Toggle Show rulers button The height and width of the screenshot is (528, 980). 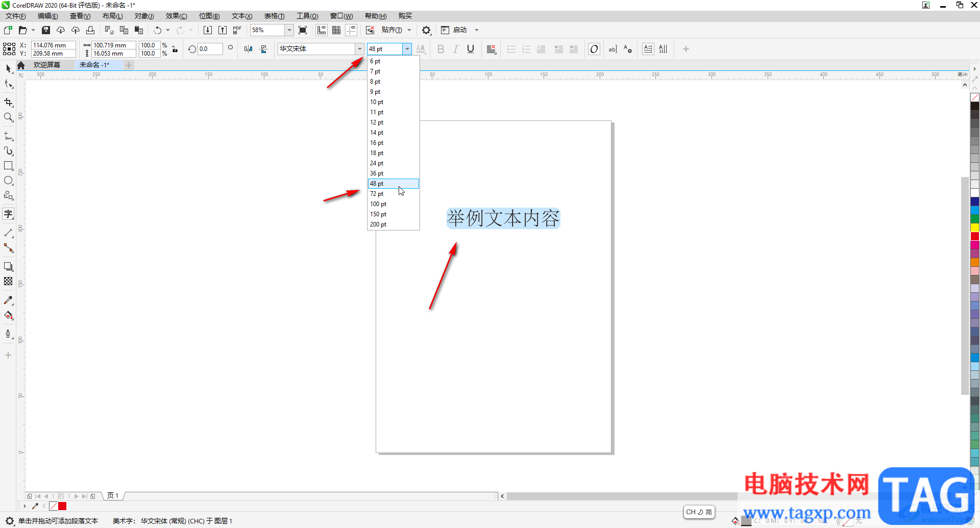[322, 30]
